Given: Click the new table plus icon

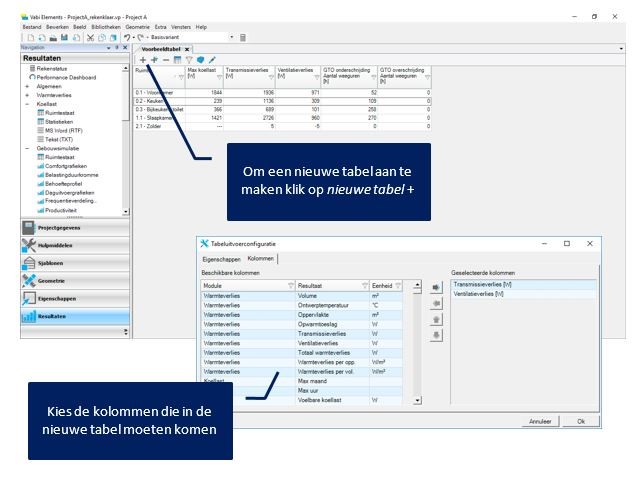Looking at the screenshot, I should point(142,60).
